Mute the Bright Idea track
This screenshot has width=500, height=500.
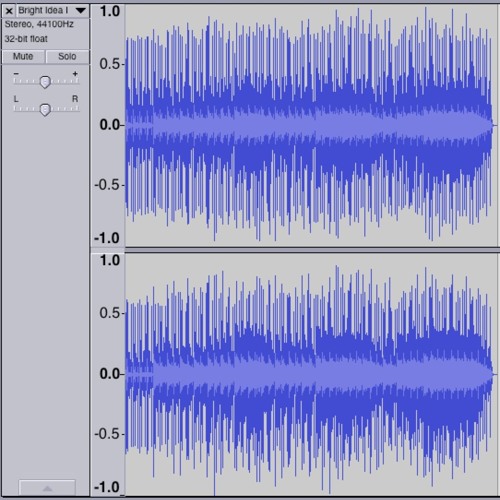pos(23,56)
